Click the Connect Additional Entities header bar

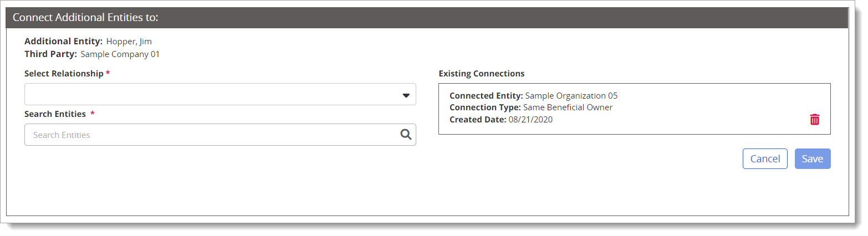[x=427, y=18]
